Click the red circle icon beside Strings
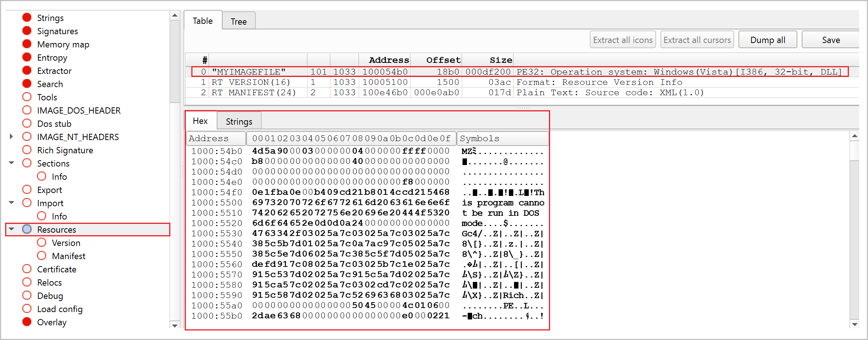 point(27,18)
